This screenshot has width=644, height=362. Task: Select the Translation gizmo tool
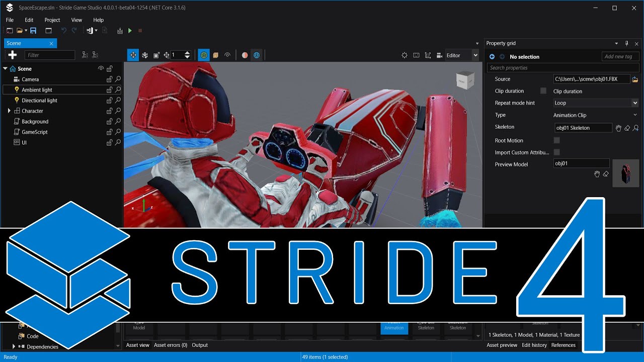coord(133,55)
